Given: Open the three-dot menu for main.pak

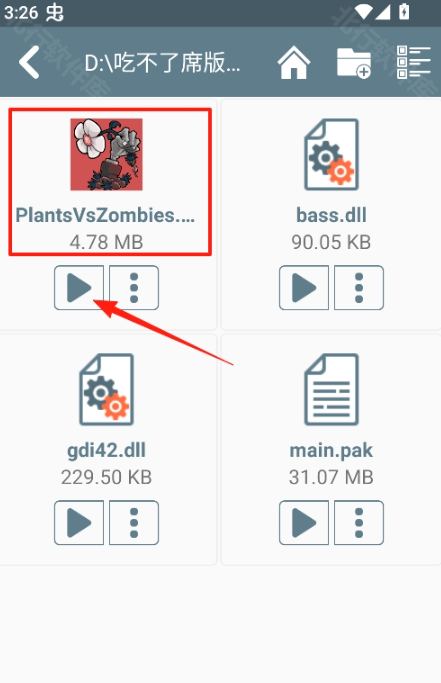Looking at the screenshot, I should click(359, 522).
